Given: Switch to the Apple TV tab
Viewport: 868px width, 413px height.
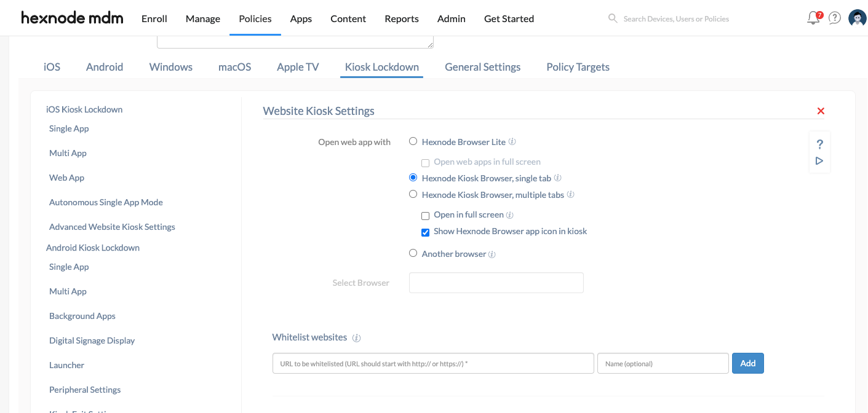Looking at the screenshot, I should 298,67.
